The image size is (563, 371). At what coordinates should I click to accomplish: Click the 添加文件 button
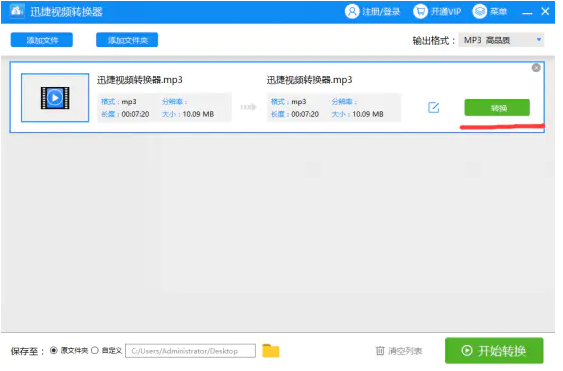(x=42, y=40)
